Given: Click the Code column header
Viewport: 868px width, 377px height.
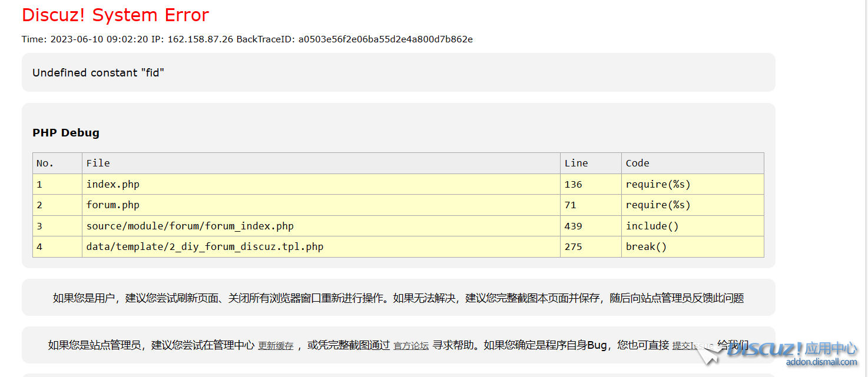Looking at the screenshot, I should coord(637,164).
